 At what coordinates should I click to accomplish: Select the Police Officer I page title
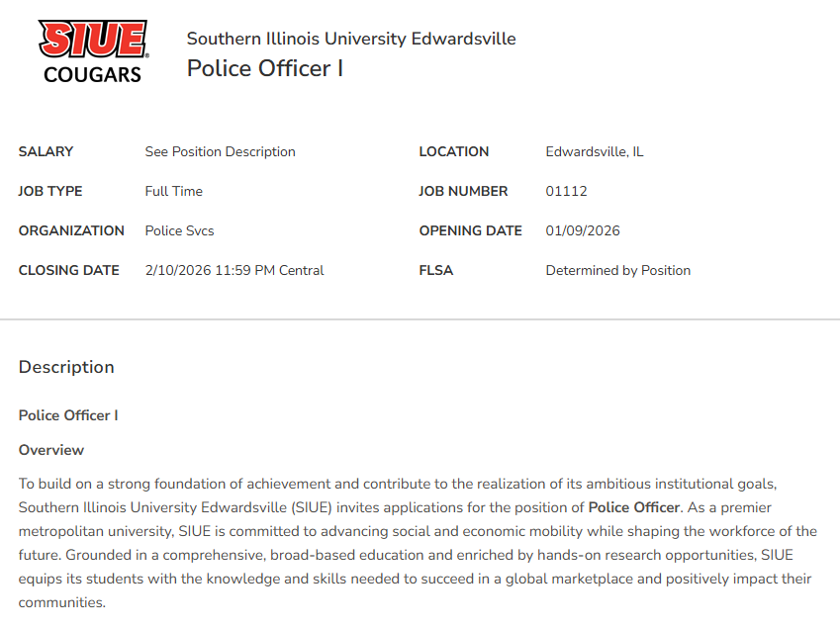point(265,69)
